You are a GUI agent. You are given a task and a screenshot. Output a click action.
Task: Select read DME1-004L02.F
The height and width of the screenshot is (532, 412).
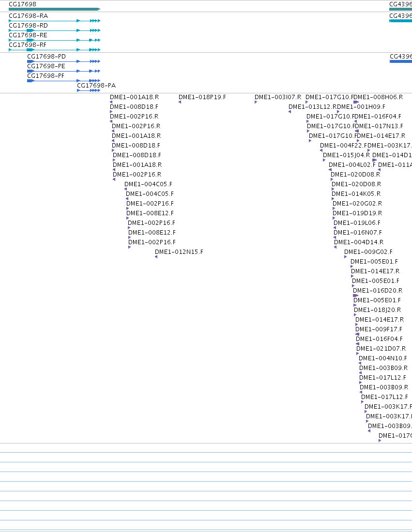click(352, 165)
